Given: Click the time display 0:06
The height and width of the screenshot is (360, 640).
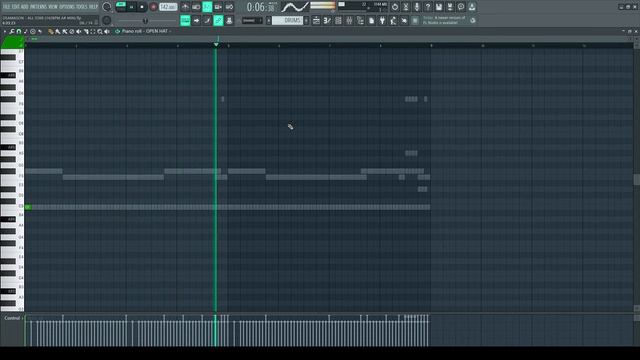Looking at the screenshot, I should point(261,7).
